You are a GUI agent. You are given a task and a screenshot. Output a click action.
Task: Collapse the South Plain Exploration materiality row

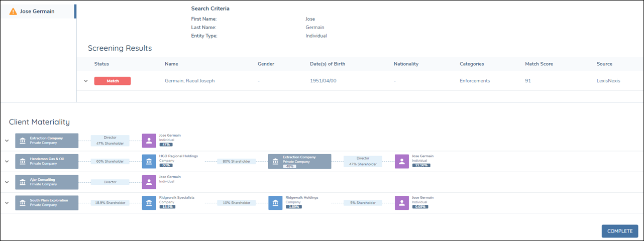click(7, 203)
